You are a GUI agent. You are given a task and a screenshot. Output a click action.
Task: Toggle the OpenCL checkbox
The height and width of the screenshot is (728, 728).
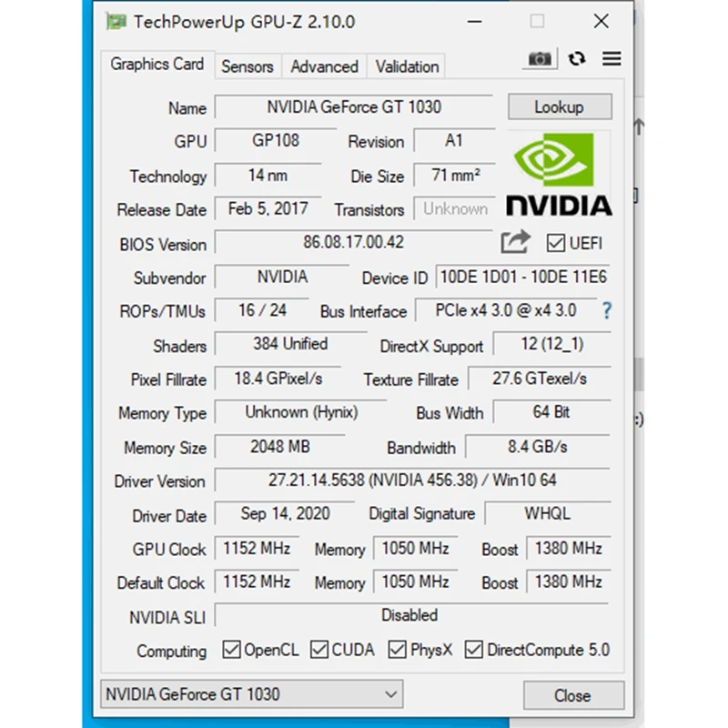(231, 650)
